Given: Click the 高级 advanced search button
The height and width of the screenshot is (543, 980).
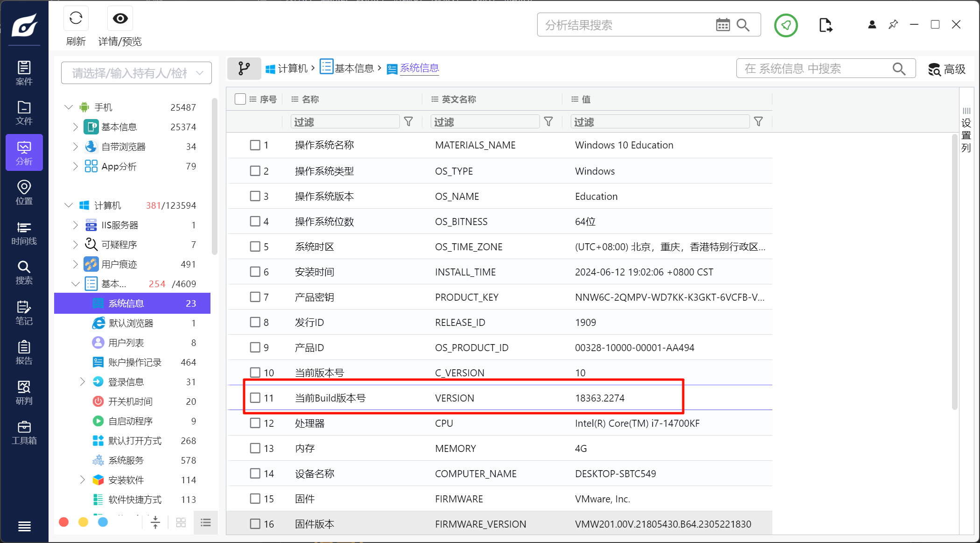Looking at the screenshot, I should (x=947, y=69).
